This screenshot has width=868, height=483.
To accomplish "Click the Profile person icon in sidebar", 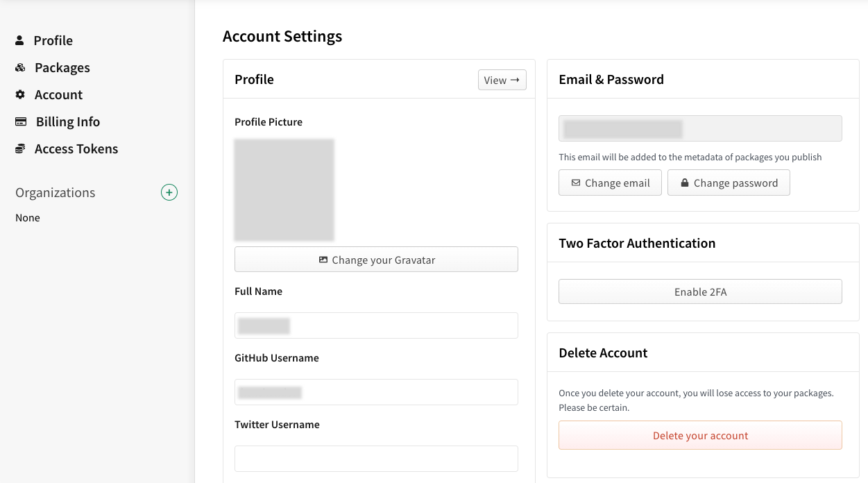I will click(19, 40).
